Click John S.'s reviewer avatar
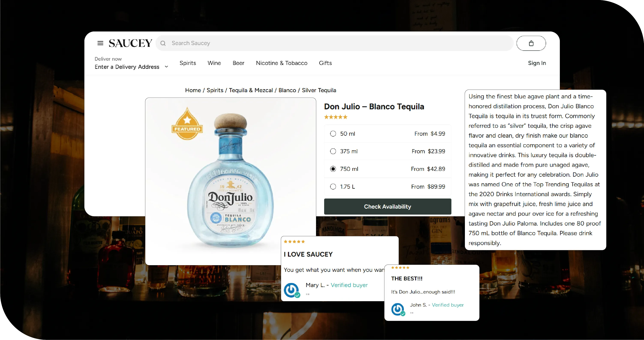Viewport: 644px width, 340px height. pyautogui.click(x=398, y=309)
